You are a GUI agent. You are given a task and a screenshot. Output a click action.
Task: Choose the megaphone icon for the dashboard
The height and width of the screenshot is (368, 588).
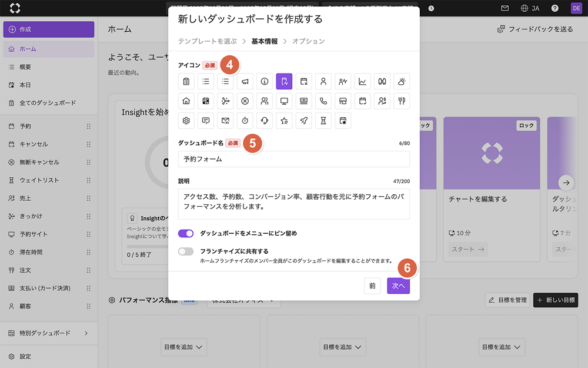tap(245, 81)
